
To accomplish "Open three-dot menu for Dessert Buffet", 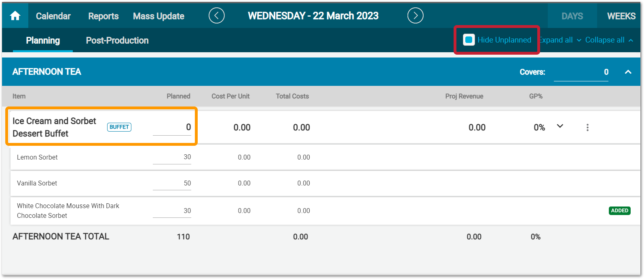I will coord(587,128).
